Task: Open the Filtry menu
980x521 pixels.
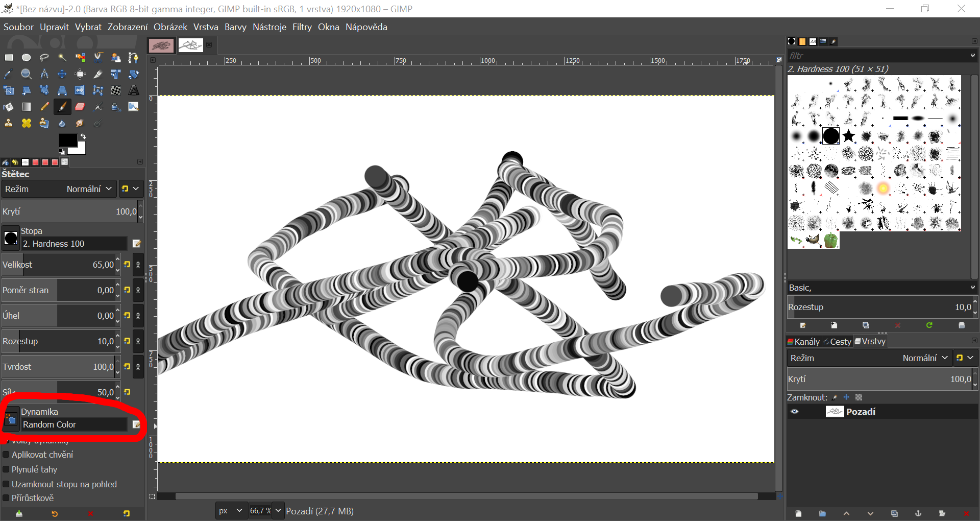Action: coord(302,27)
